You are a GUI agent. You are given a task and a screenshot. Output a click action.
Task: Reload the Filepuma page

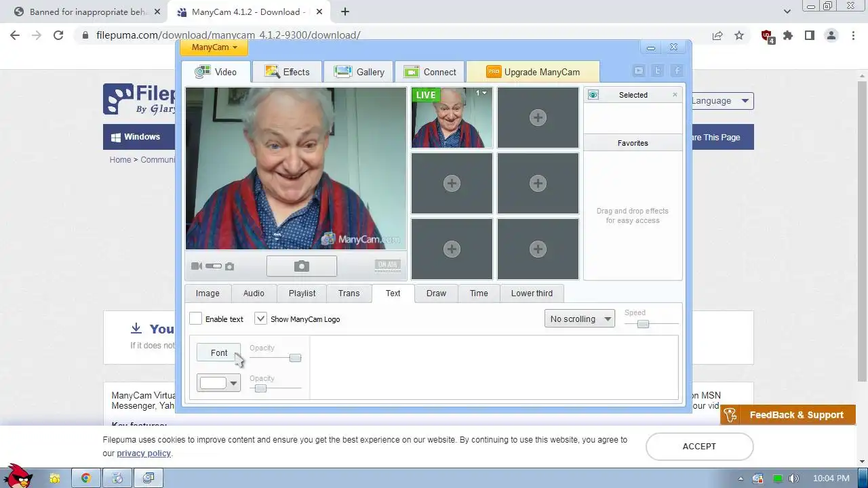pos(58,35)
